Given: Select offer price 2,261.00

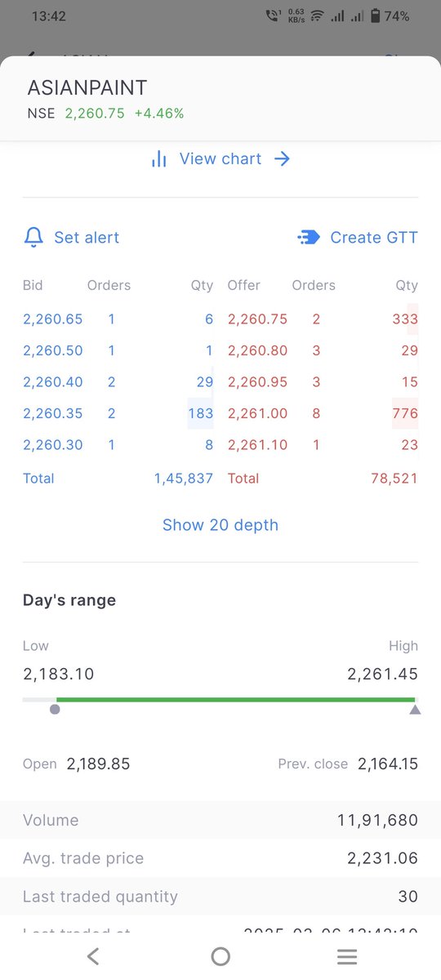Looking at the screenshot, I should 258,413.
